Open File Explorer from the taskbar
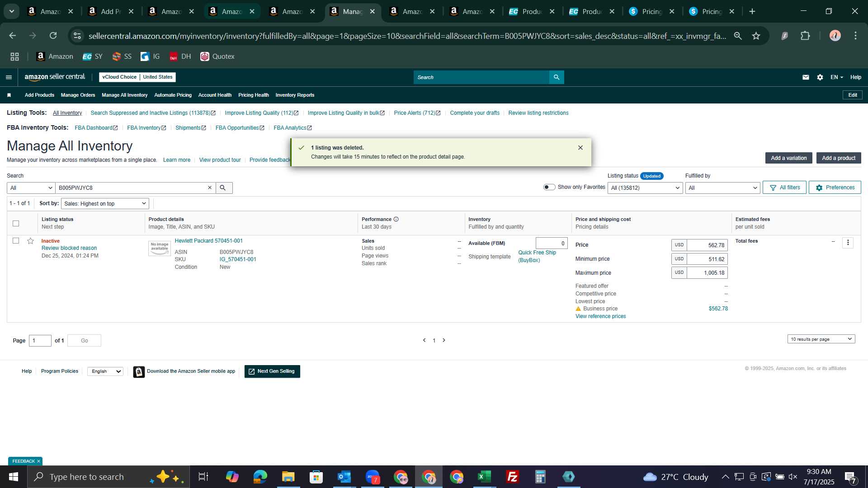The height and width of the screenshot is (488, 868). pos(288,477)
